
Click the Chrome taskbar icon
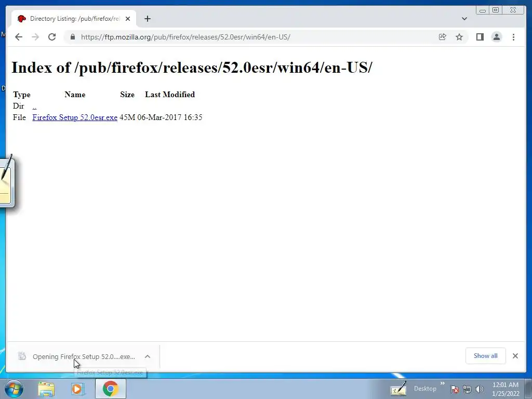110,389
